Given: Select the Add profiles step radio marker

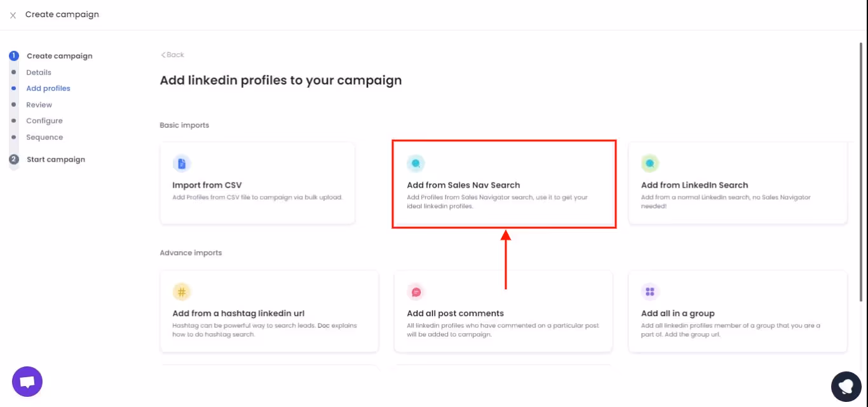Looking at the screenshot, I should coord(13,88).
